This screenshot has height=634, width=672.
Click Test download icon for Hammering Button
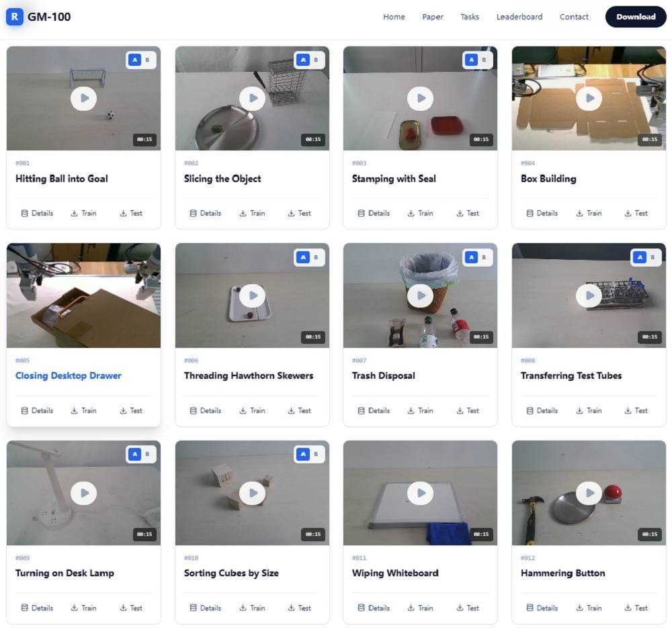point(628,608)
